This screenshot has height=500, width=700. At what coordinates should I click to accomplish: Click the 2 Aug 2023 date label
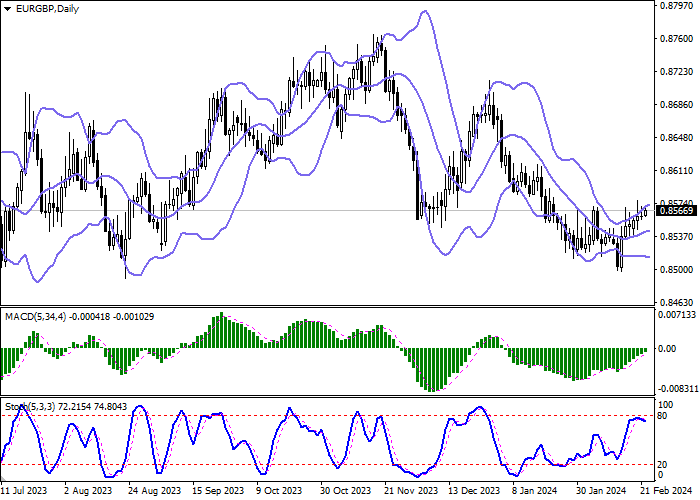point(87,491)
